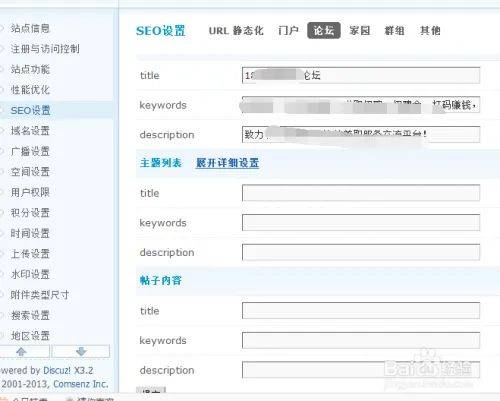Open 广播设置 sidebar item
Viewport: 500px width, 401px height.
click(x=30, y=151)
